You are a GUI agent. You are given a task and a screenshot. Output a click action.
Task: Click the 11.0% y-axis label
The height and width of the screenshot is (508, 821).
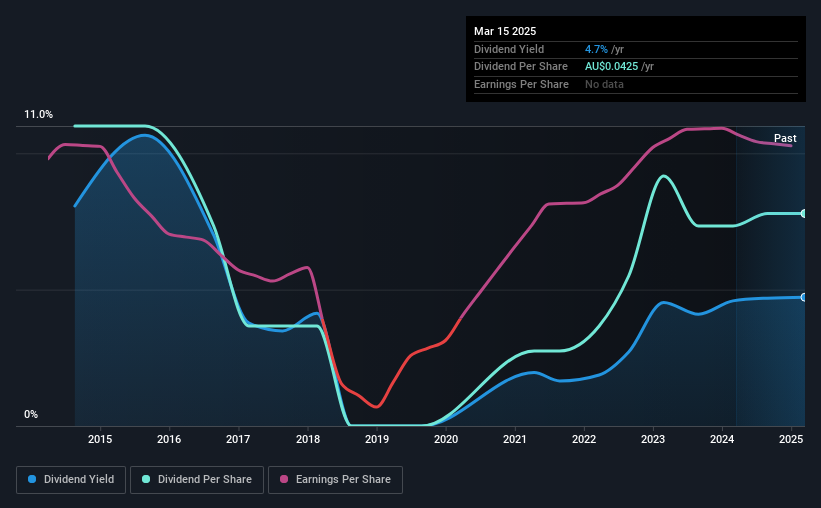[x=39, y=115]
